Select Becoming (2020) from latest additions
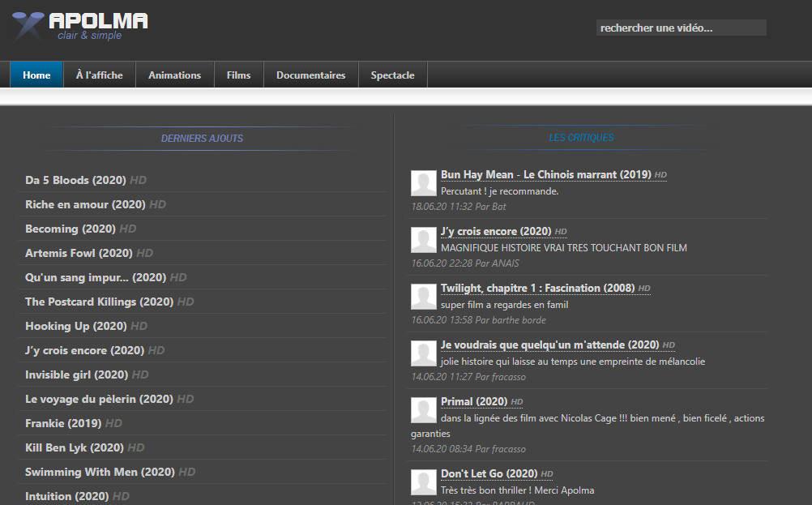The image size is (812, 505). (71, 229)
